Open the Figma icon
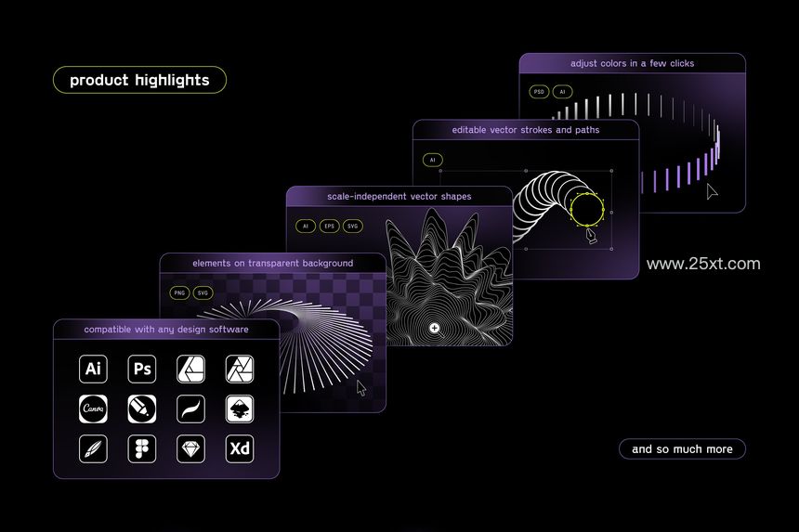This screenshot has height=532, width=799. [x=141, y=448]
